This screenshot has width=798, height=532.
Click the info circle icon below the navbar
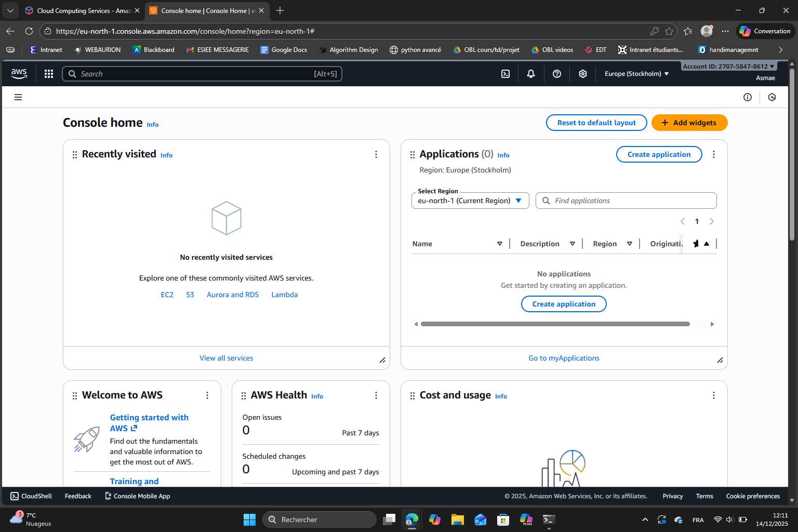(x=748, y=97)
